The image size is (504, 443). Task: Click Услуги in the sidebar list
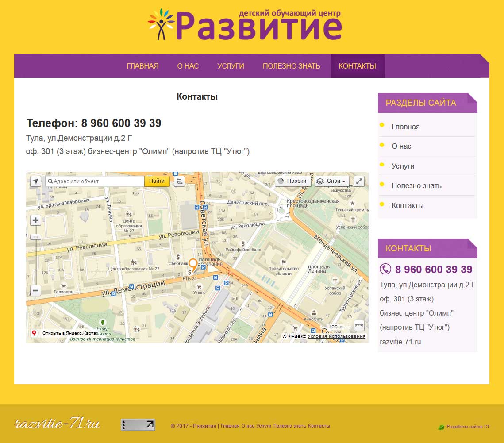point(403,166)
